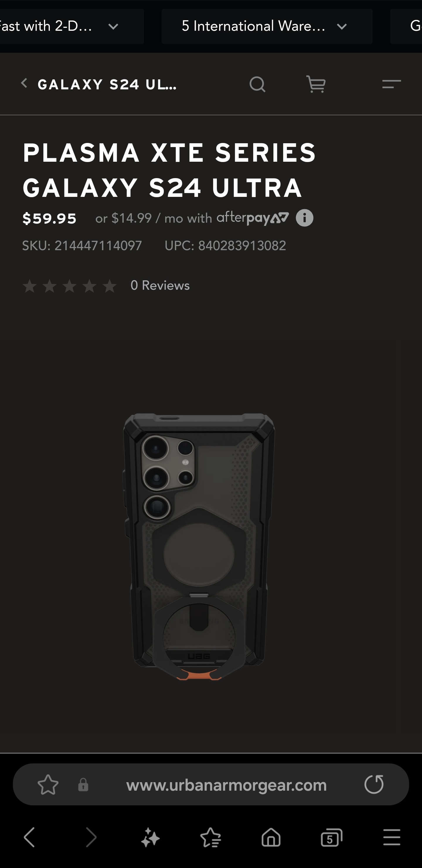
Task: Open browser AI sparkle assistant icon
Action: 150,837
